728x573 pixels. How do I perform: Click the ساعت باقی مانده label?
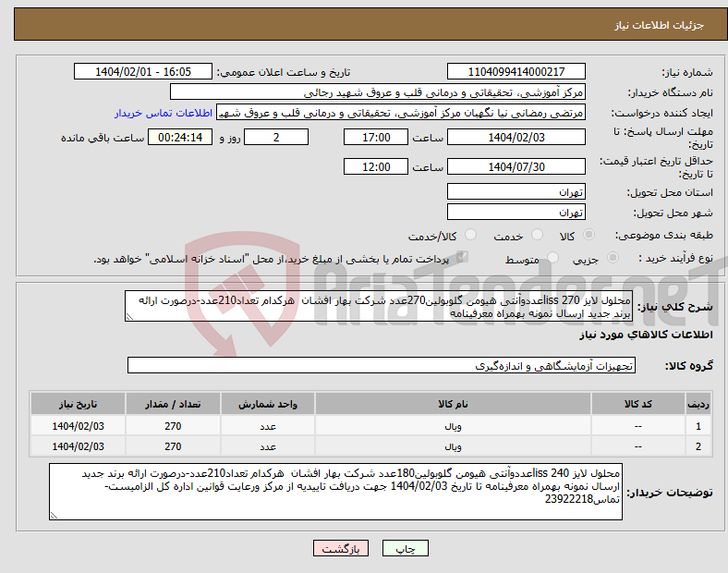[103, 138]
